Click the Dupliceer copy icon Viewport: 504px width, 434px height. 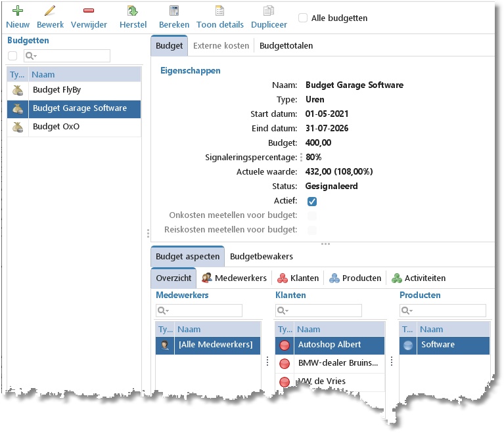(x=269, y=11)
